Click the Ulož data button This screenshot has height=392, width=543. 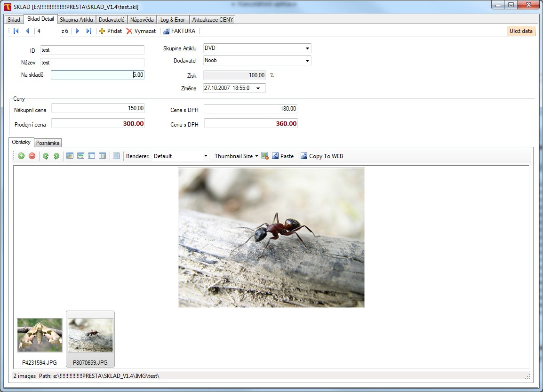coord(521,31)
